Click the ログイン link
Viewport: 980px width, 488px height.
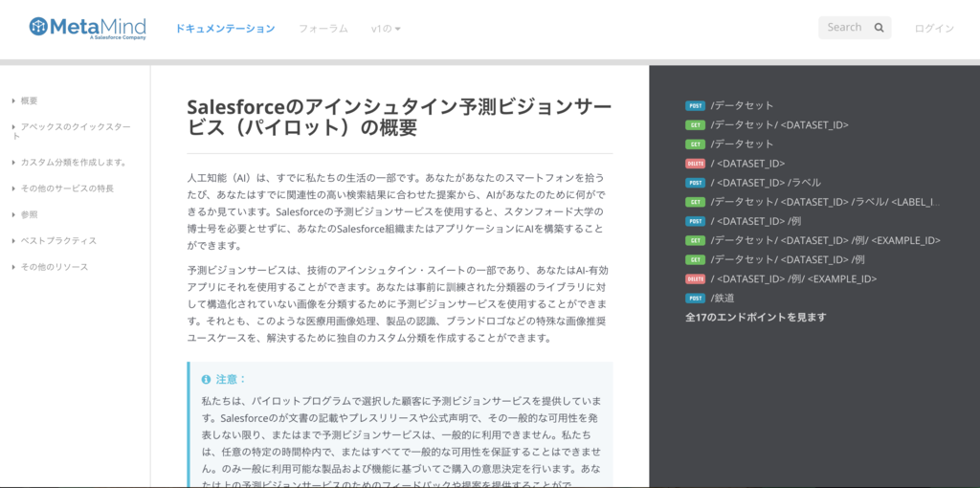934,28
